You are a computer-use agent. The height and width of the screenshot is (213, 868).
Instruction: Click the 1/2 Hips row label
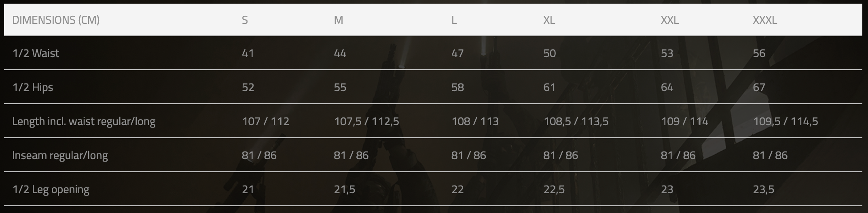(x=33, y=87)
